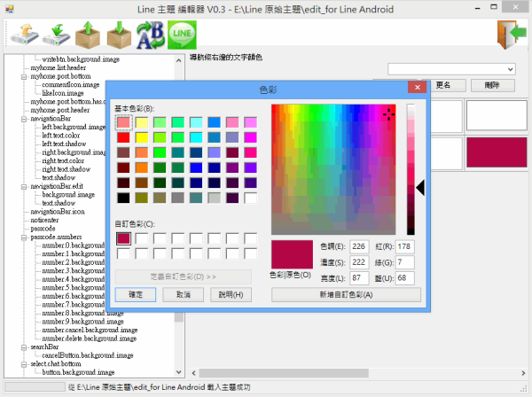The height and width of the screenshot is (397, 532).
Task: Select cancelButton.background.image tree item
Action: coord(88,355)
